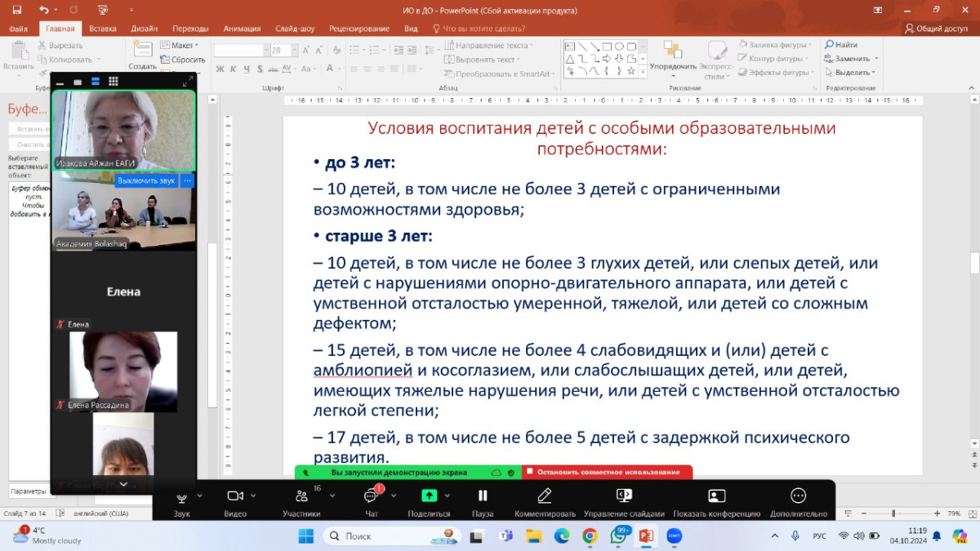
Task: Click the mute button on the speaker's video
Action: (146, 180)
